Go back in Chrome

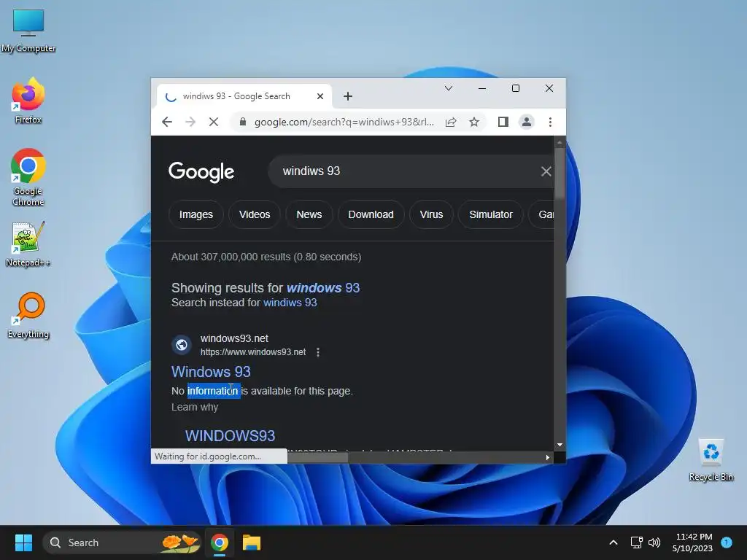[x=167, y=122]
